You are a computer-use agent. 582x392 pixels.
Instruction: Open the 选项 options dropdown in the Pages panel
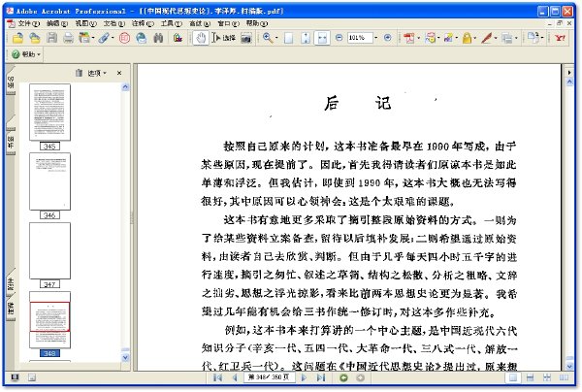97,73
